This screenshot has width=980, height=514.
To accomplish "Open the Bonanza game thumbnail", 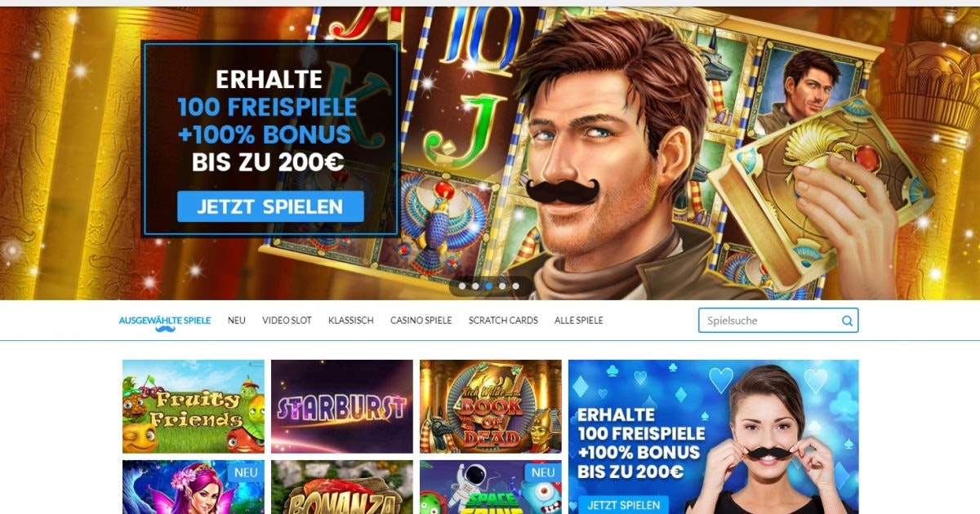I will coord(342,487).
